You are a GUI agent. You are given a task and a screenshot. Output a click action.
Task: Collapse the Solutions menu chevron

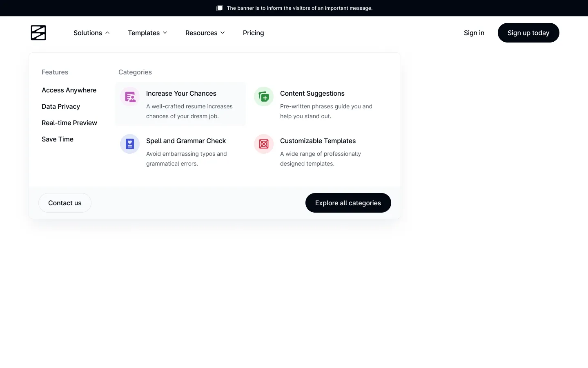tap(107, 33)
